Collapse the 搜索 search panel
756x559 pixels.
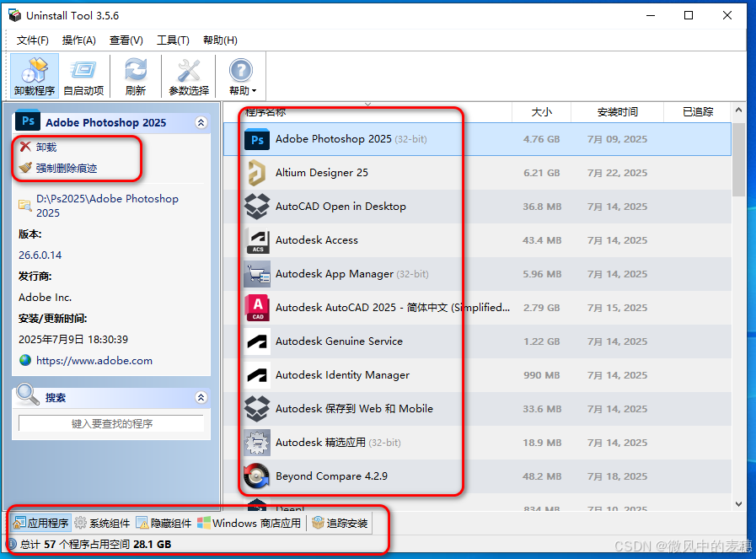pyautogui.click(x=201, y=397)
